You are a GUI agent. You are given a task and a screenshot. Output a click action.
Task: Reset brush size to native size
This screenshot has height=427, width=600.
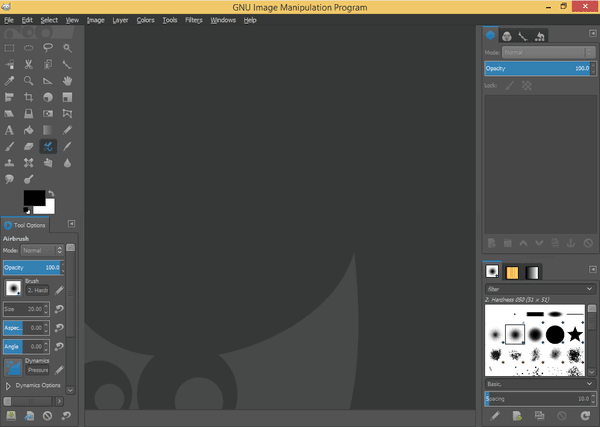click(x=59, y=309)
